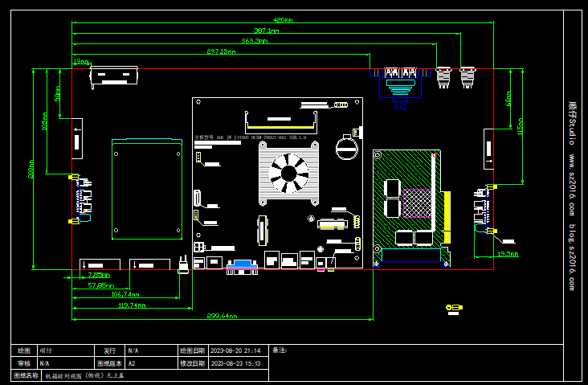588x385 pixels.
Task: Select the 119.74mm dimension label
Action: coord(132,305)
